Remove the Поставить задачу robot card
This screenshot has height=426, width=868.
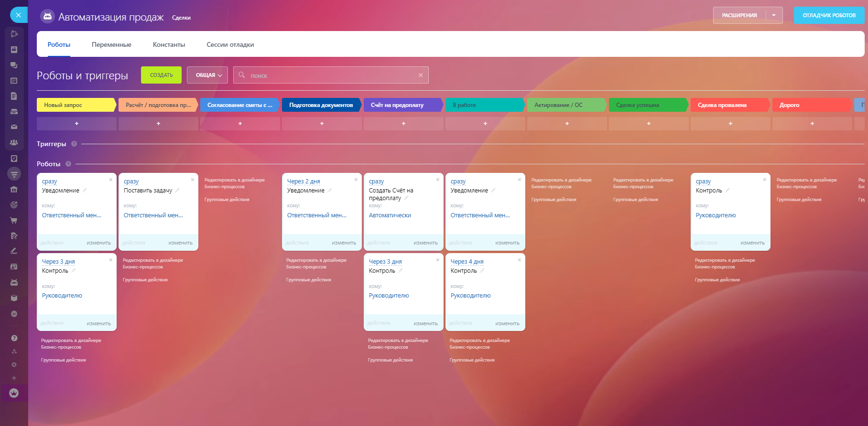pyautogui.click(x=193, y=180)
